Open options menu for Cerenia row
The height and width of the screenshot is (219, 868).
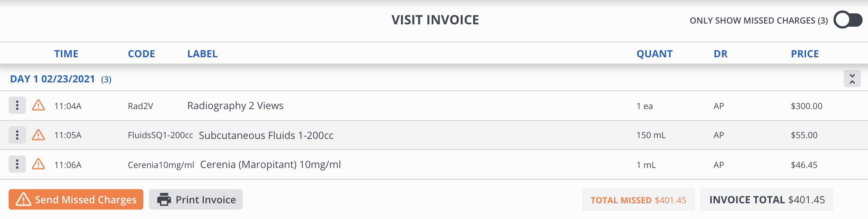coord(17,164)
